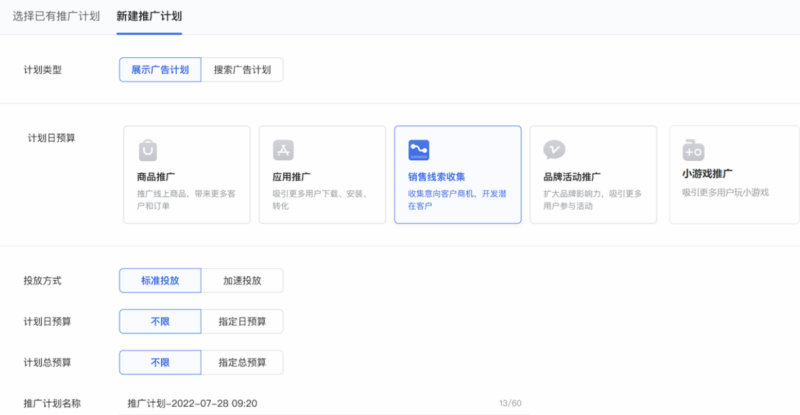Click the chat bubble 品牌活动推广 icon
Screen dimensions: 800x415
click(554, 150)
